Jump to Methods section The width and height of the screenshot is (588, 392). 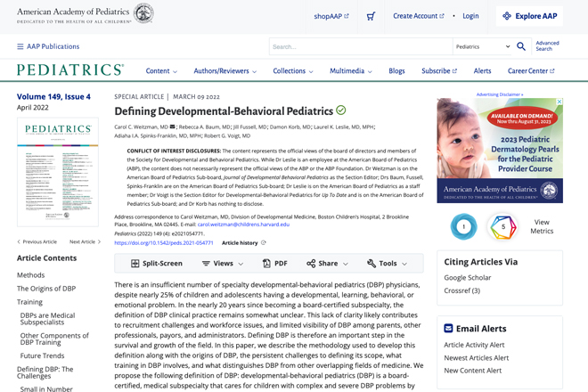(31, 275)
